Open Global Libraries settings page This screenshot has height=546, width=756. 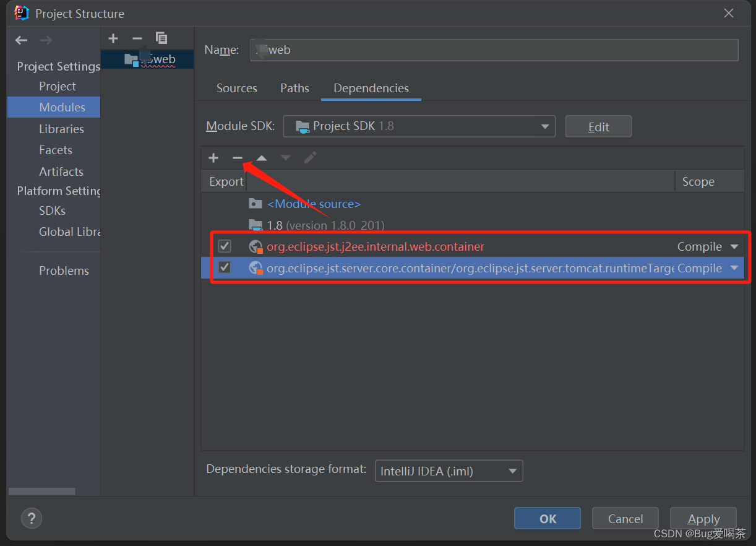[x=69, y=232]
